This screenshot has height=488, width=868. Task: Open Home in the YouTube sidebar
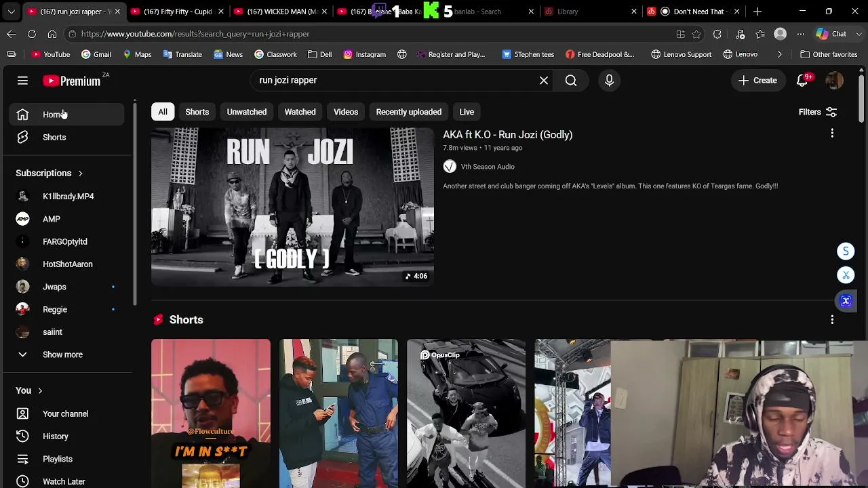coord(66,115)
